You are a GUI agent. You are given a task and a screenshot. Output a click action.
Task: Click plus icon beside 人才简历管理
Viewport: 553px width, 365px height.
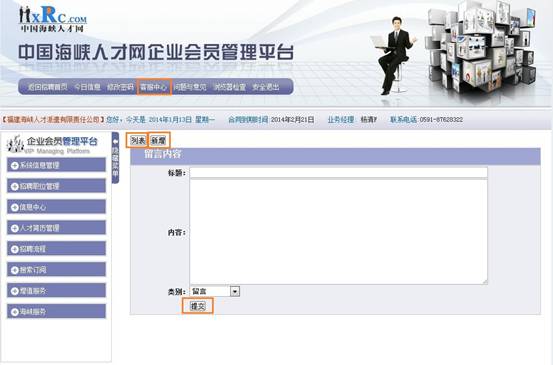[14, 228]
